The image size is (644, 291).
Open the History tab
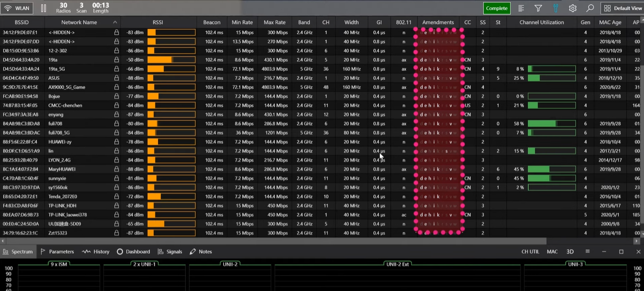point(96,252)
